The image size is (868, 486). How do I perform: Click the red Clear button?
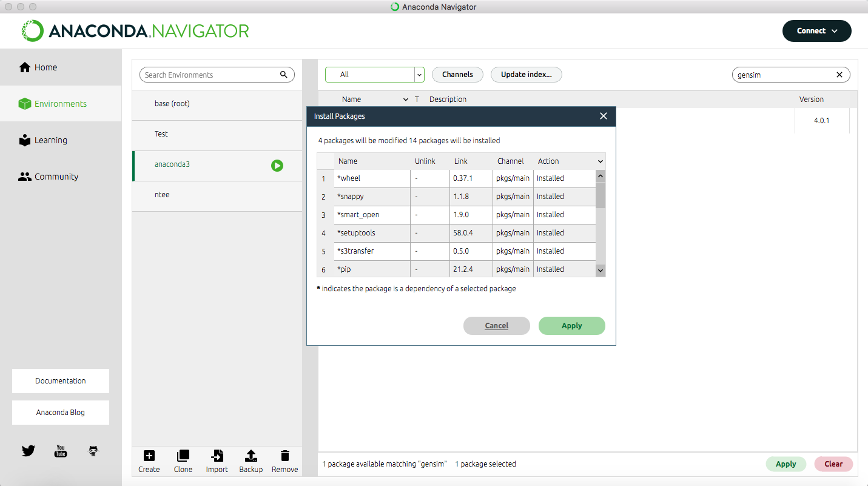[x=833, y=464]
